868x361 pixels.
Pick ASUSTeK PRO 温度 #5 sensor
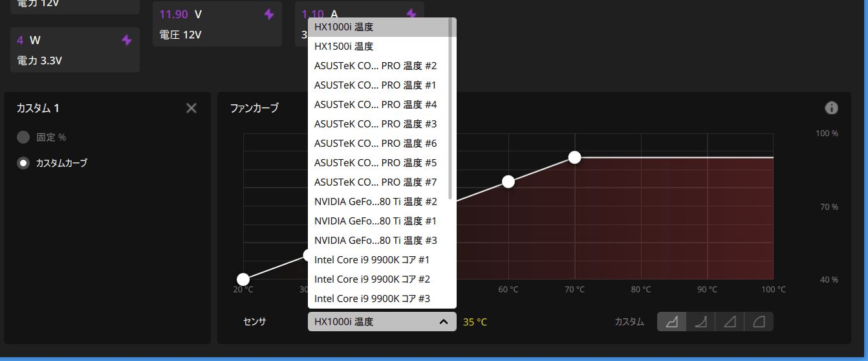(380, 163)
